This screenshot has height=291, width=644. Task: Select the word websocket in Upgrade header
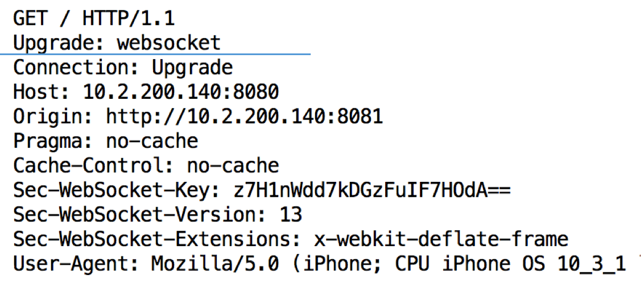pyautogui.click(x=169, y=43)
